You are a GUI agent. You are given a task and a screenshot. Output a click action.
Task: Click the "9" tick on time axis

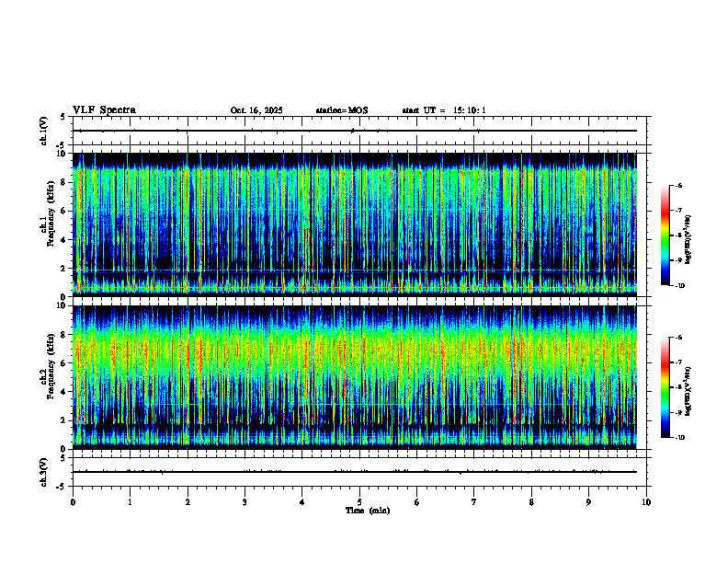[588, 502]
